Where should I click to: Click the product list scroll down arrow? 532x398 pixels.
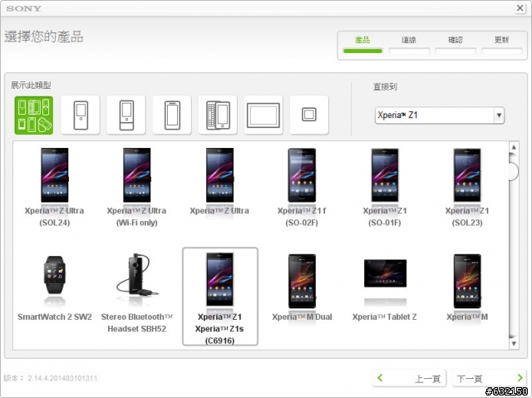(514, 343)
